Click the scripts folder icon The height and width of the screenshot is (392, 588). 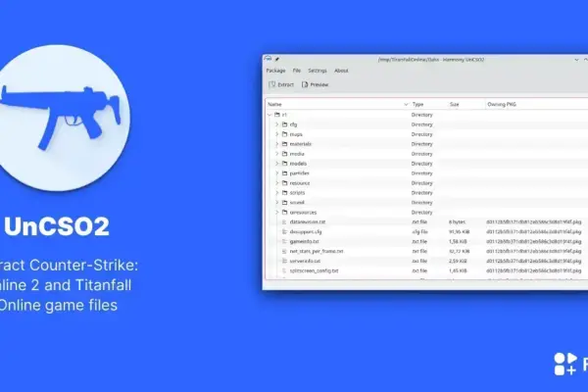coord(284,193)
